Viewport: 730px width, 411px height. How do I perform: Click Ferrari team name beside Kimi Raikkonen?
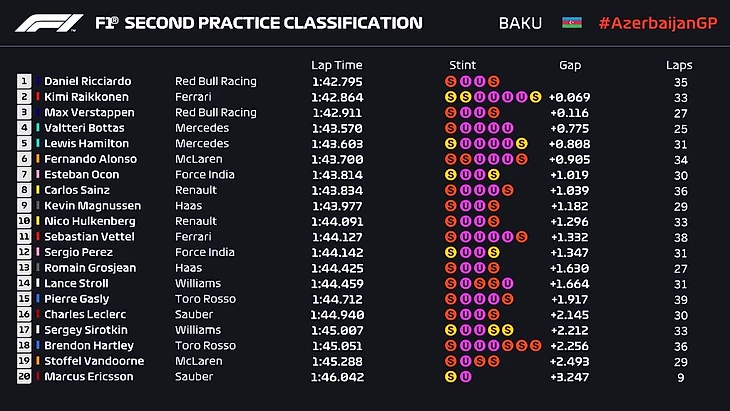192,97
